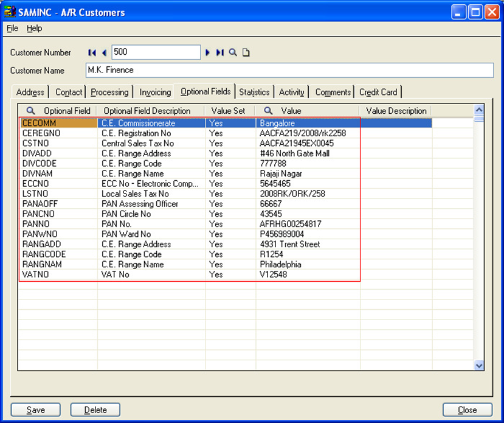The height and width of the screenshot is (423, 504).
Task: Click the new customer document icon
Action: point(246,53)
